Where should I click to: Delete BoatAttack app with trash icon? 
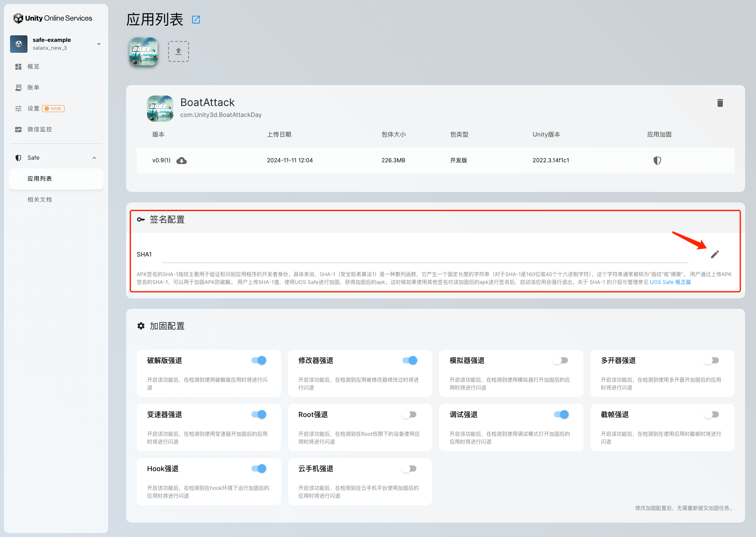[720, 103]
